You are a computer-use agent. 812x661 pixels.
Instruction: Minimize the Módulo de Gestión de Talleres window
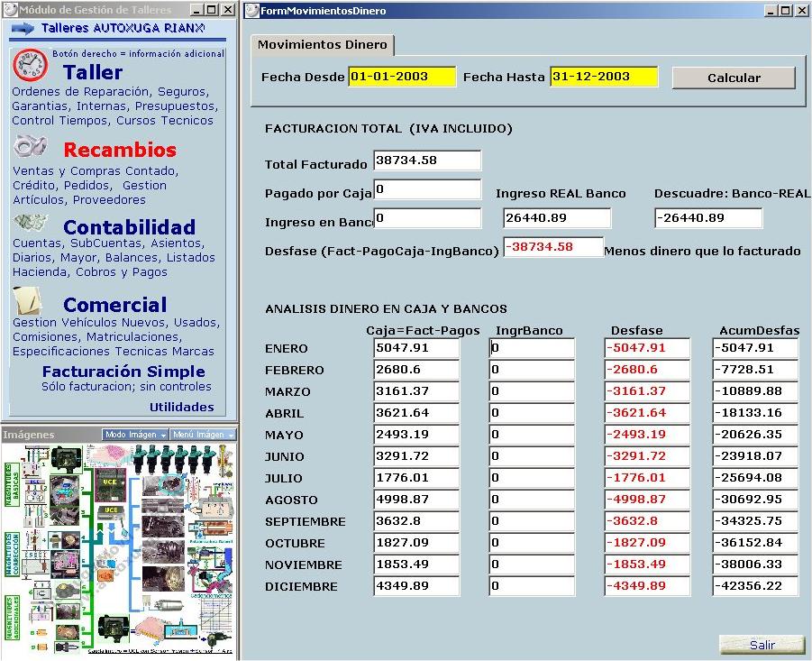tap(196, 10)
